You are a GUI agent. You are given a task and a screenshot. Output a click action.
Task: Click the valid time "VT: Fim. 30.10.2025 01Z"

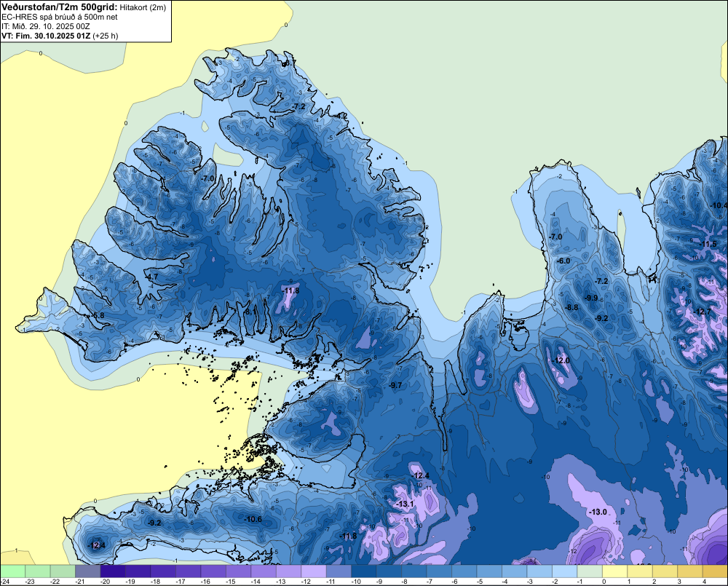point(46,36)
